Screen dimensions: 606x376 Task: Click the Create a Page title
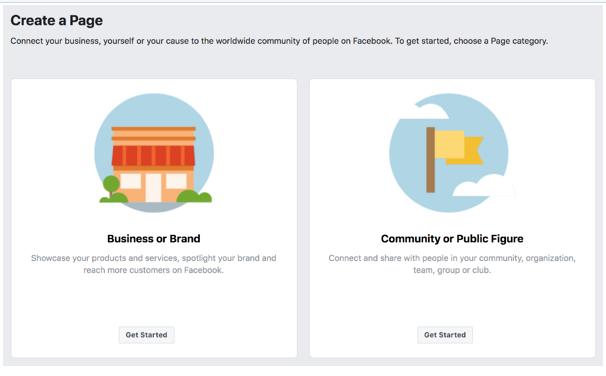click(56, 20)
